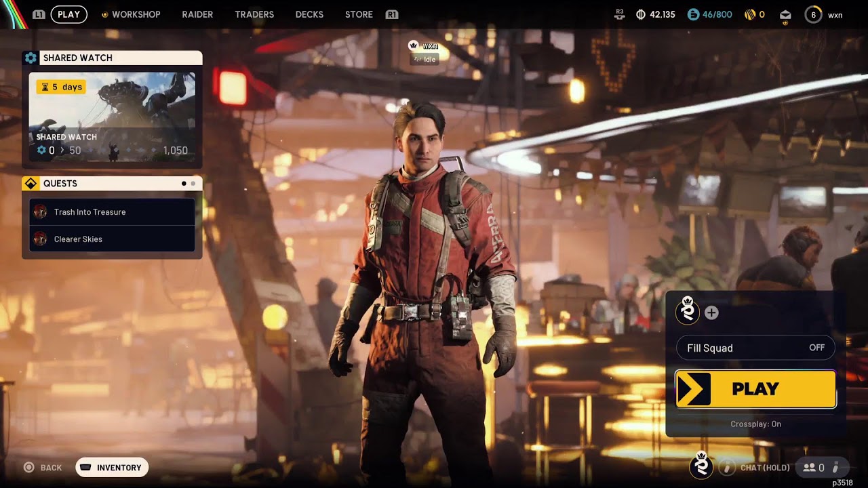Click the 1,050 goal value
The image size is (868, 488).
176,150
